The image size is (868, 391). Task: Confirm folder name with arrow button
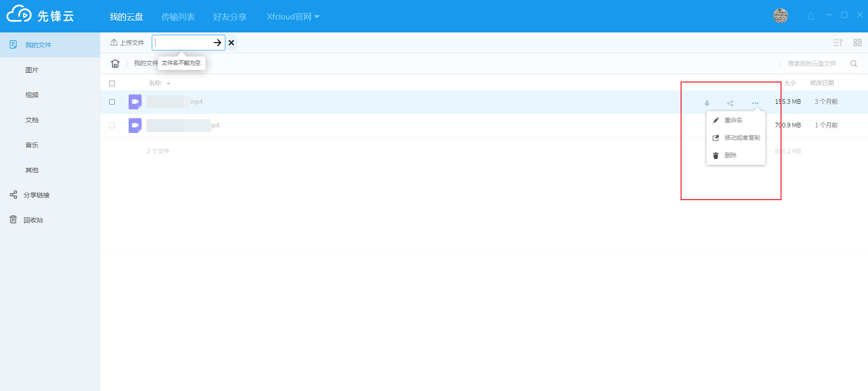click(x=217, y=43)
